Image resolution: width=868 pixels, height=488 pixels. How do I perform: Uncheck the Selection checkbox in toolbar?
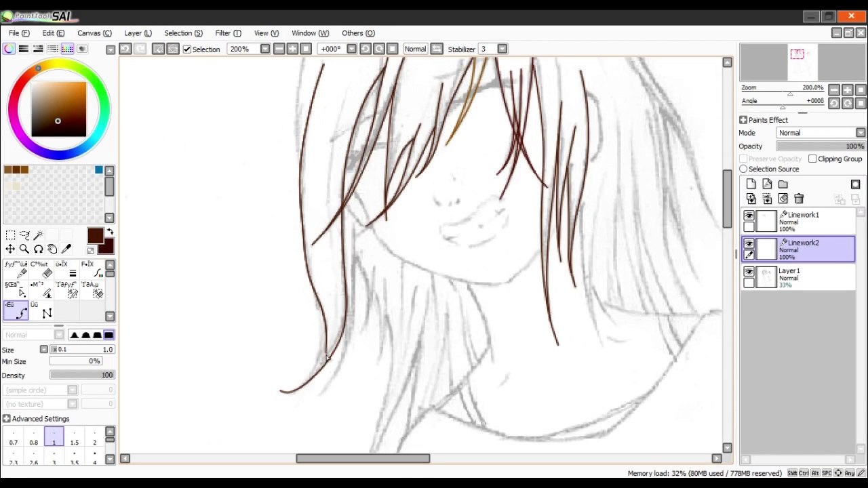pyautogui.click(x=187, y=49)
